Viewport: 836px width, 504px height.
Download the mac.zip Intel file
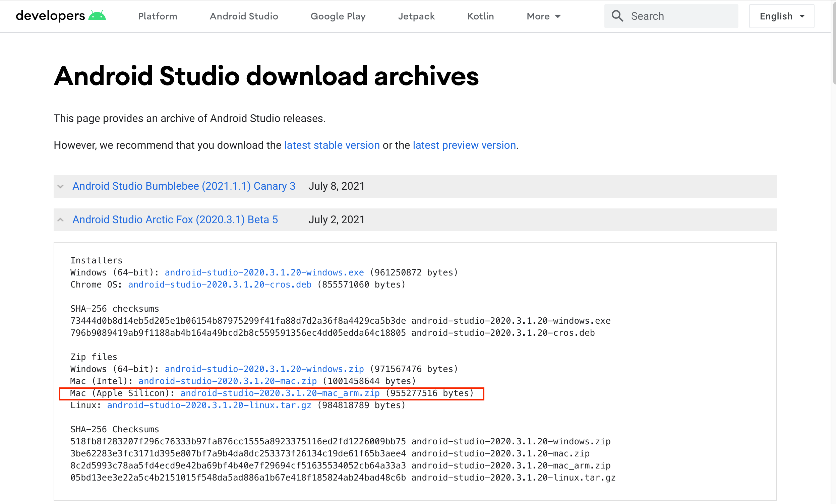228,381
